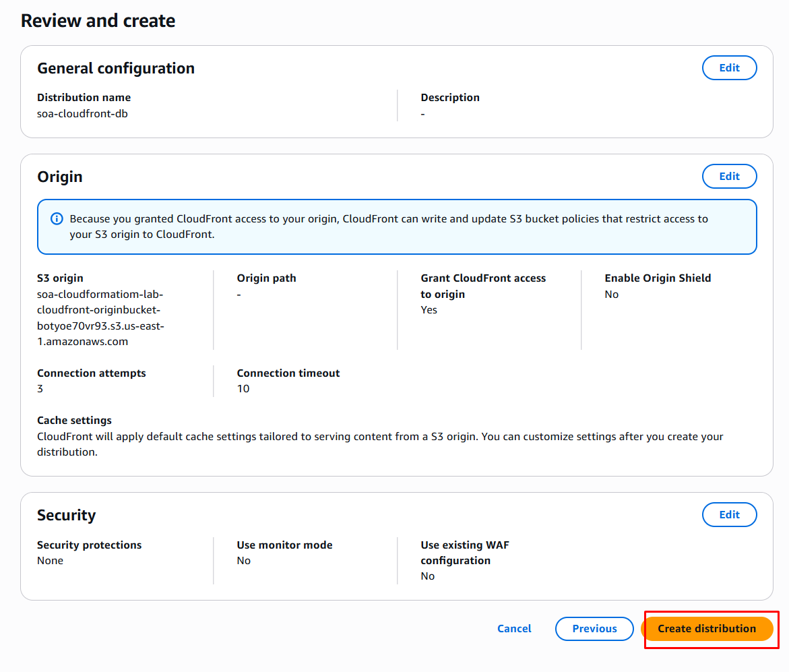Go back with the Previous button
This screenshot has height=672, width=789.
pos(594,629)
